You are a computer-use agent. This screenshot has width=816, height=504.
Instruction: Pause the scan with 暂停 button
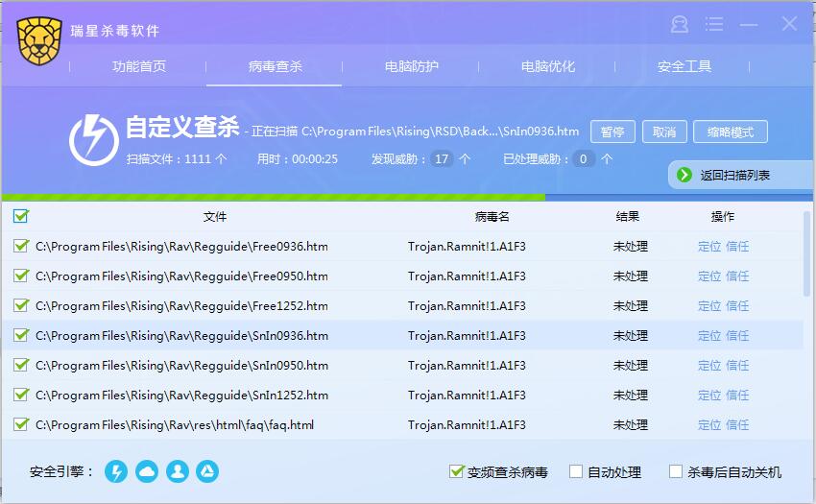pos(612,132)
